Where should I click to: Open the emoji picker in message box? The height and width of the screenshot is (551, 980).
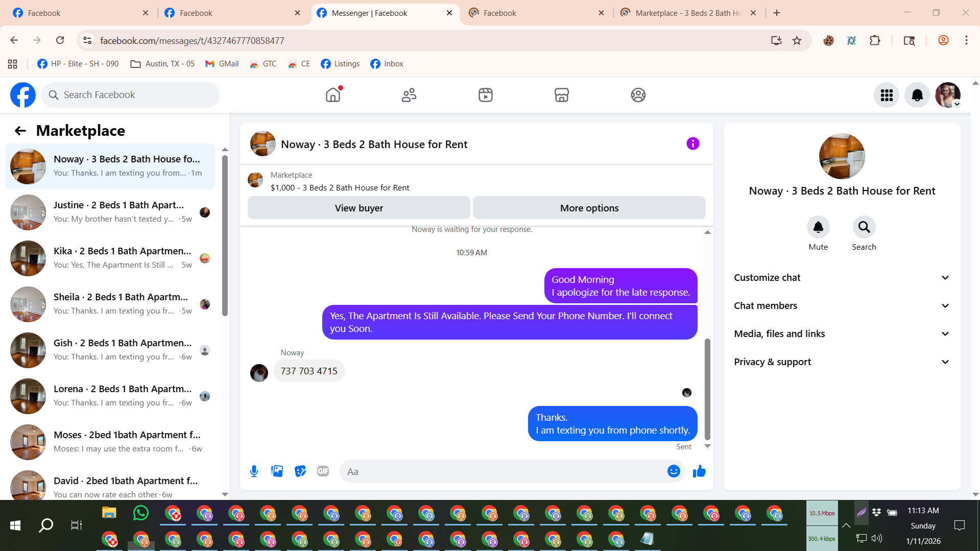pos(674,471)
